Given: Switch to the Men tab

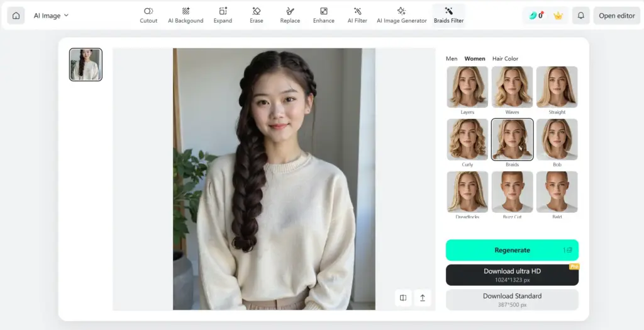Looking at the screenshot, I should tap(452, 59).
